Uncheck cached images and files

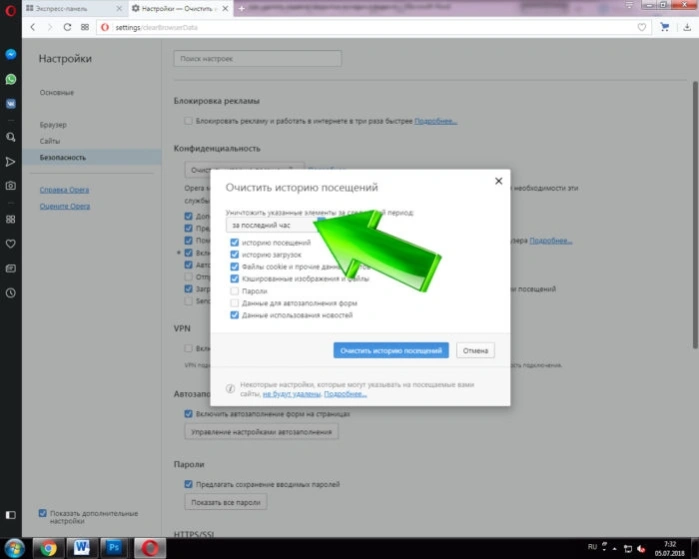pyautogui.click(x=234, y=279)
